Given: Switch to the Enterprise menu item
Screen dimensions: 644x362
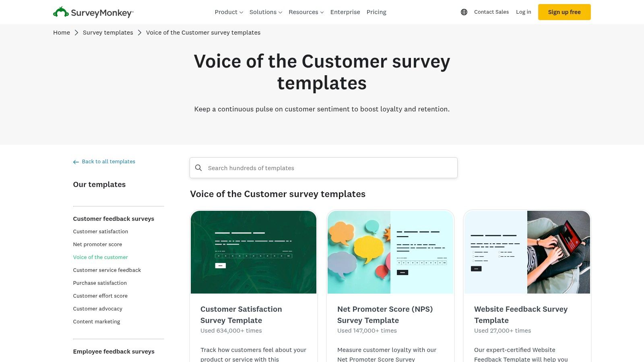Looking at the screenshot, I should coord(345,12).
